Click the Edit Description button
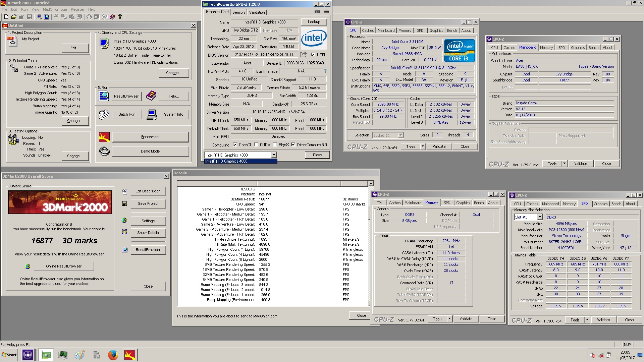The height and width of the screenshot is (362, 644). pyautogui.click(x=148, y=191)
